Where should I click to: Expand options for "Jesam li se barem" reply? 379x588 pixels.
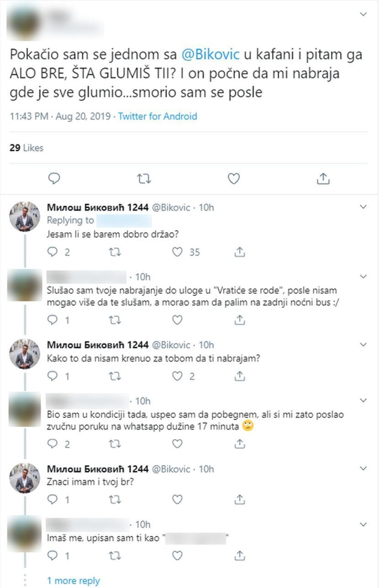click(x=363, y=207)
